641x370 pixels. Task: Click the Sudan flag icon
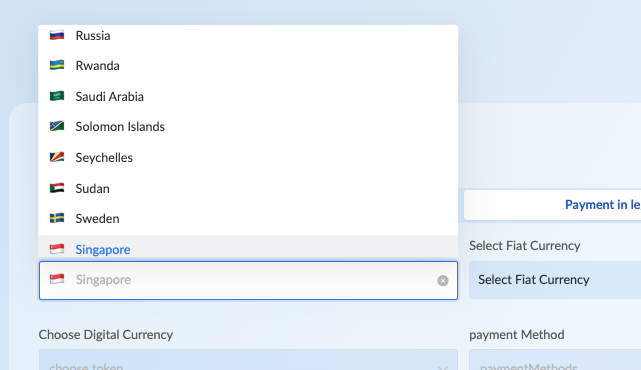[x=57, y=188]
